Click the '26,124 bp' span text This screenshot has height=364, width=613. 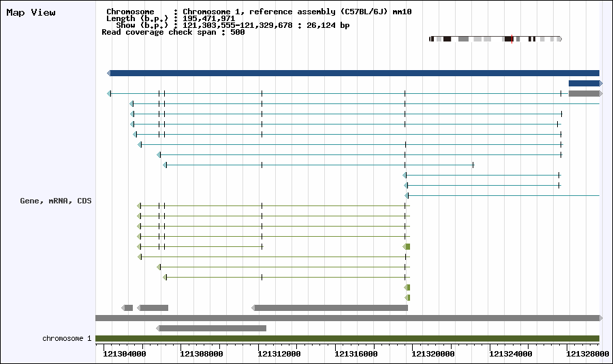click(x=328, y=25)
